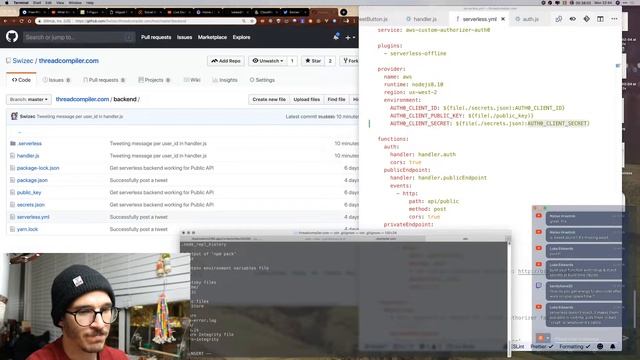Open commit 'Successfully post a tweet' for package.json
This screenshot has width=640, height=360.
[x=138, y=180]
